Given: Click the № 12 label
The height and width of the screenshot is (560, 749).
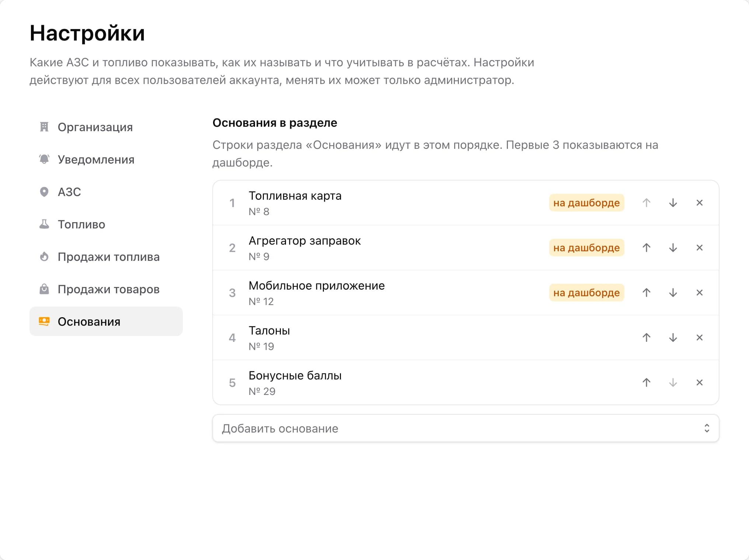Looking at the screenshot, I should pos(261,301).
